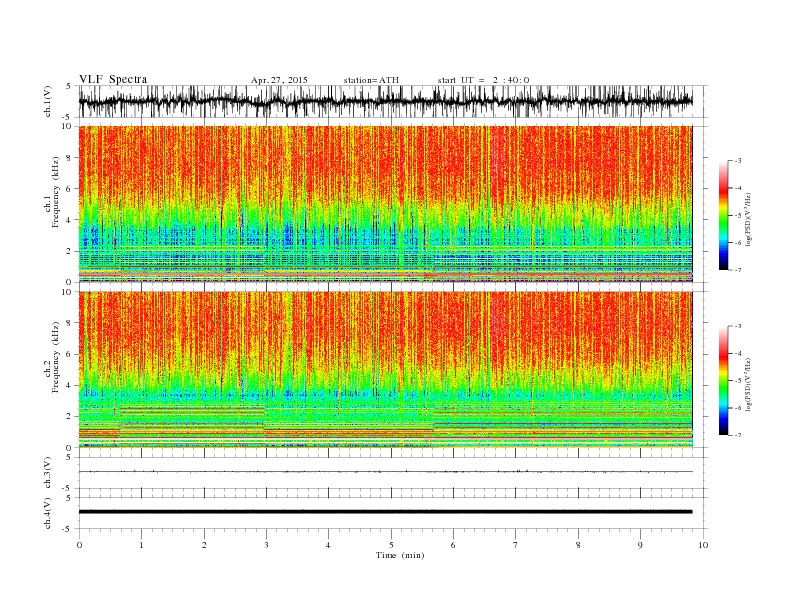Click the 0 tick on the time axis

tap(79, 545)
